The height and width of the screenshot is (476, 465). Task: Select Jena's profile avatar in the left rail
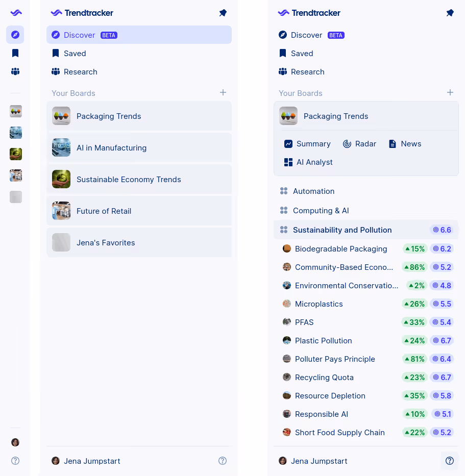(15, 442)
